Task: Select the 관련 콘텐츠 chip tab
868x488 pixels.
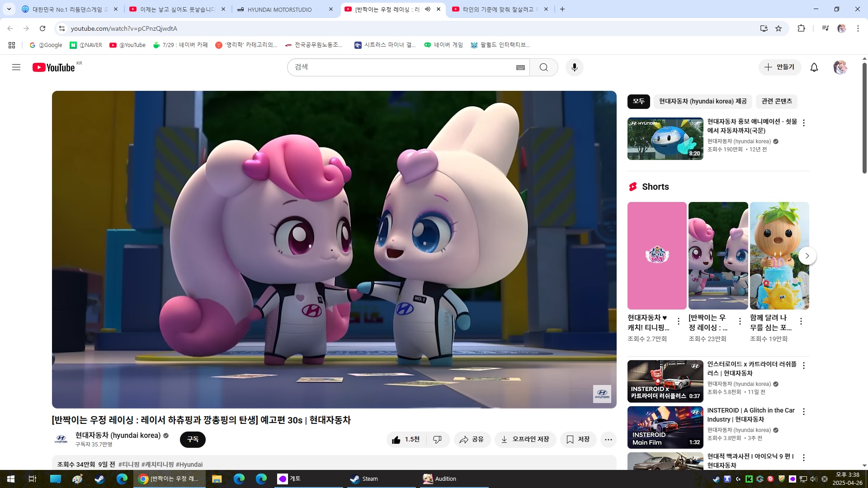Action: (776, 102)
